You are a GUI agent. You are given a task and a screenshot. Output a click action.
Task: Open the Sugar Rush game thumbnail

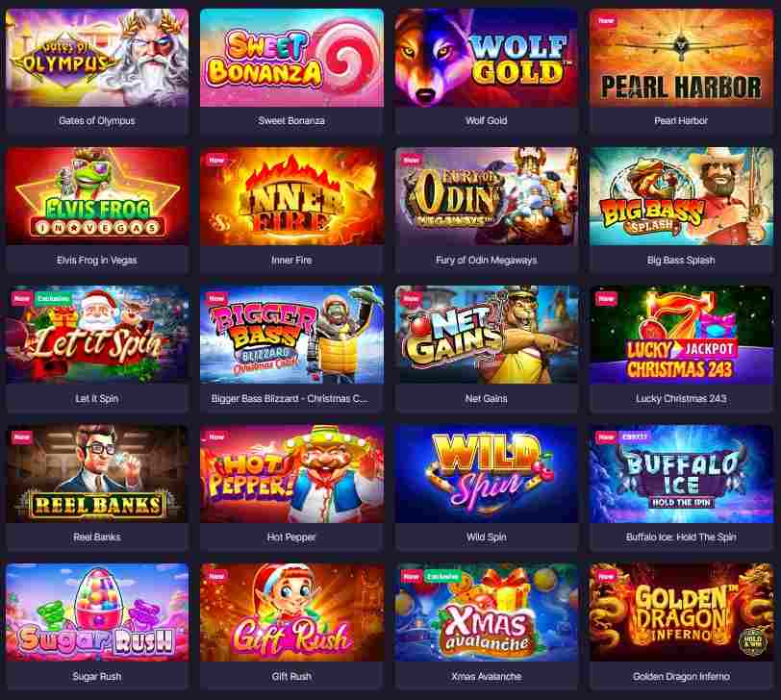[x=97, y=612]
